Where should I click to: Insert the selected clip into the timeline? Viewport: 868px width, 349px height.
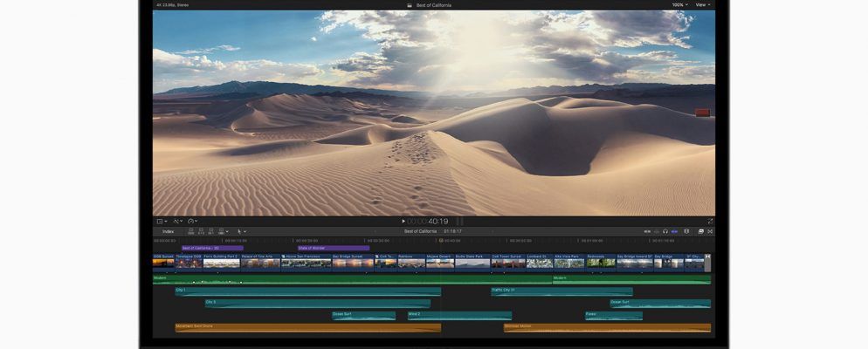201,232
